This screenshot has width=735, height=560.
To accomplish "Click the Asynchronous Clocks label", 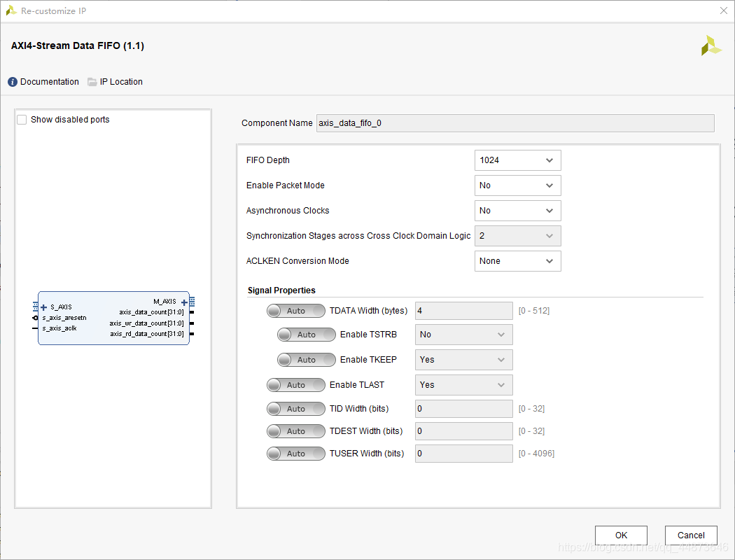I will pos(287,211).
